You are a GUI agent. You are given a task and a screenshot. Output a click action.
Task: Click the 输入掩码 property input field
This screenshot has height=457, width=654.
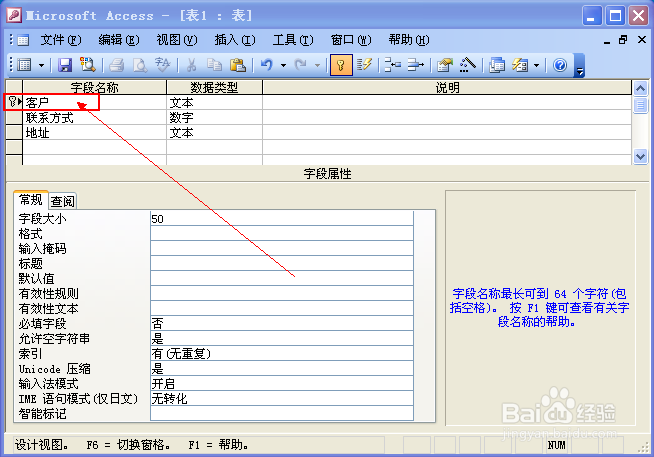[282, 249]
